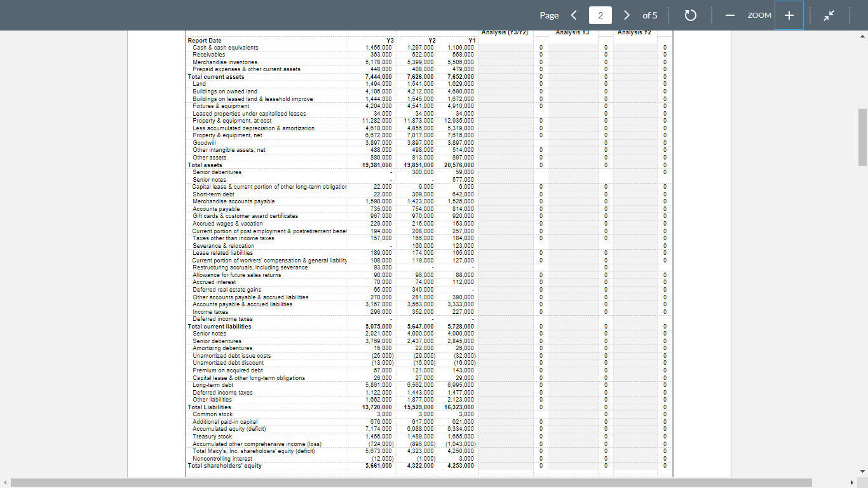Click 'Prepaid expenses & other current assets' label
The height and width of the screenshot is (488, 868).
pos(247,69)
